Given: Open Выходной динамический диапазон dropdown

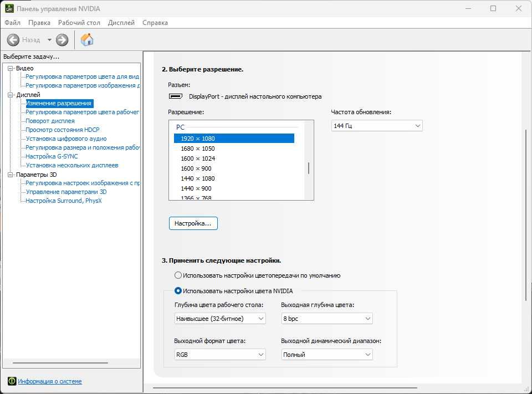Looking at the screenshot, I should 327,355.
